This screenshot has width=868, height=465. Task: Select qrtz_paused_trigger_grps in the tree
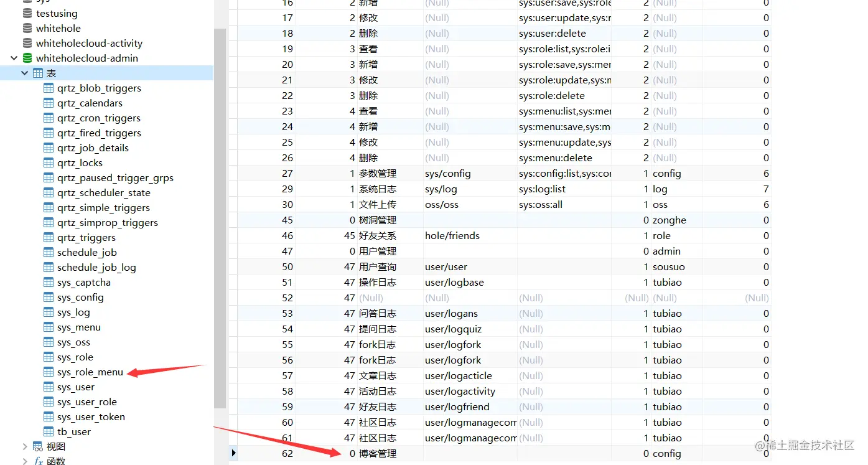tap(115, 178)
